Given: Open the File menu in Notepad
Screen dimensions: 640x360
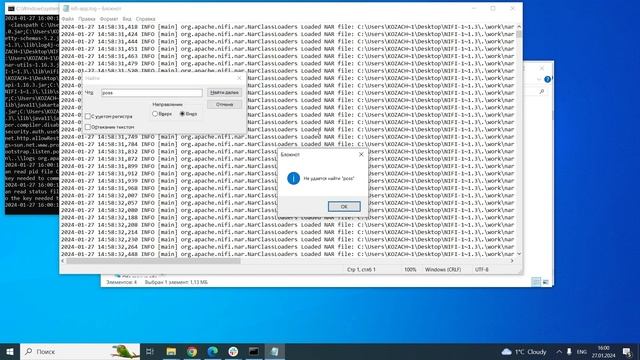Looking at the screenshot, I should (68, 19).
